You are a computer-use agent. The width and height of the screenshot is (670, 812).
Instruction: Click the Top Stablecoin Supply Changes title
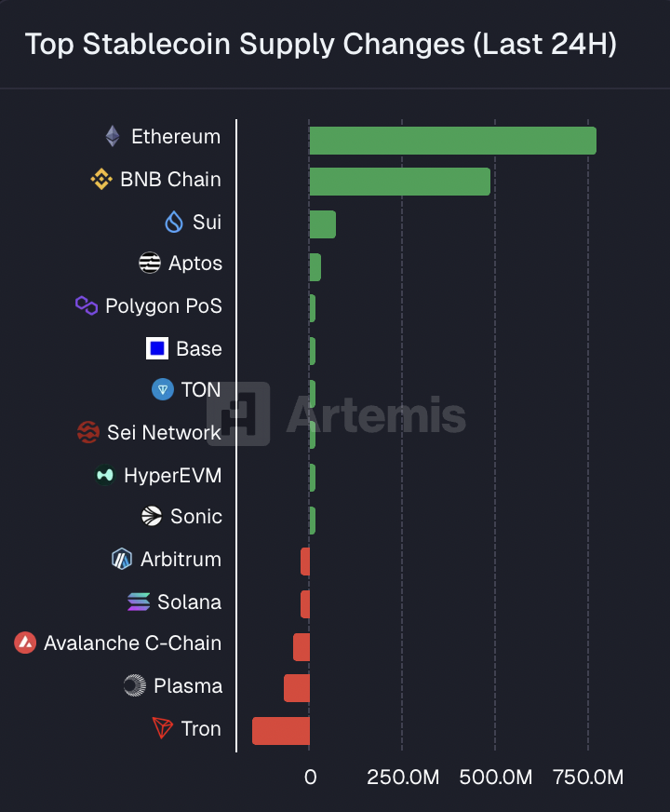pyautogui.click(x=320, y=44)
